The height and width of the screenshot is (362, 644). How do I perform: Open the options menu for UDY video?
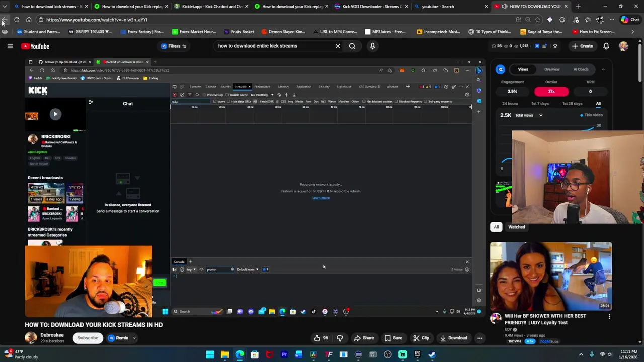coord(609,317)
